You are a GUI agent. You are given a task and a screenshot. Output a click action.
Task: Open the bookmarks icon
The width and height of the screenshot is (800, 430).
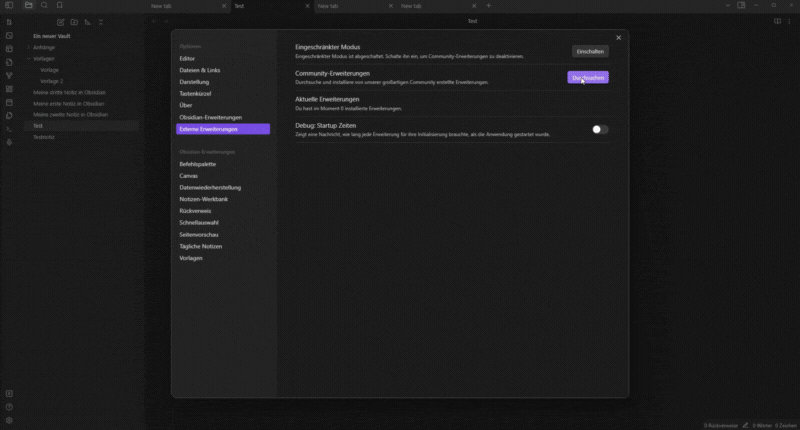(x=59, y=5)
